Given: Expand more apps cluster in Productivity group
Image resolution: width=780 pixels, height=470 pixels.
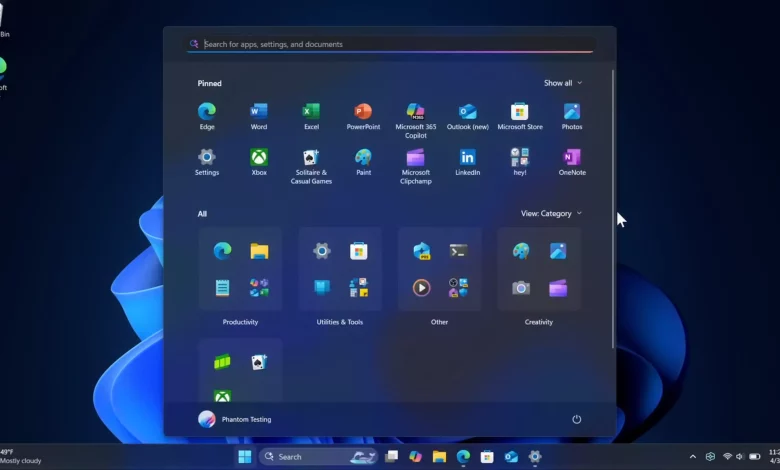Looking at the screenshot, I should [259, 287].
